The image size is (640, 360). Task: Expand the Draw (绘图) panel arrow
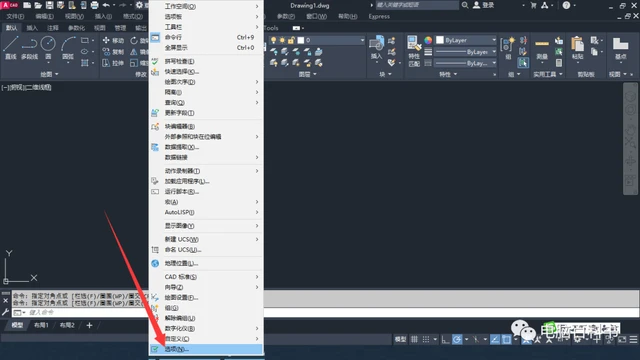(56, 74)
